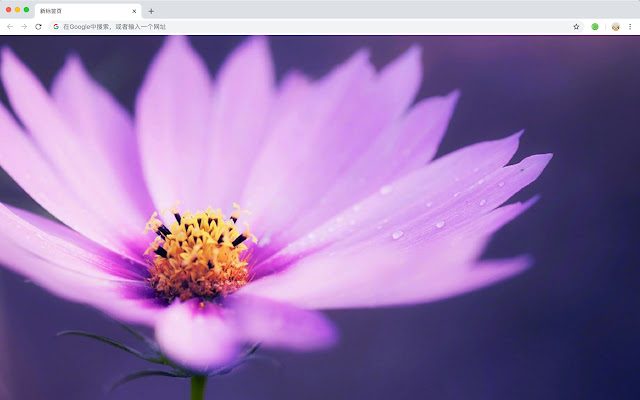Viewport: 640px width, 400px height.
Task: Select the 新标签页 tab
Action: tap(88, 11)
